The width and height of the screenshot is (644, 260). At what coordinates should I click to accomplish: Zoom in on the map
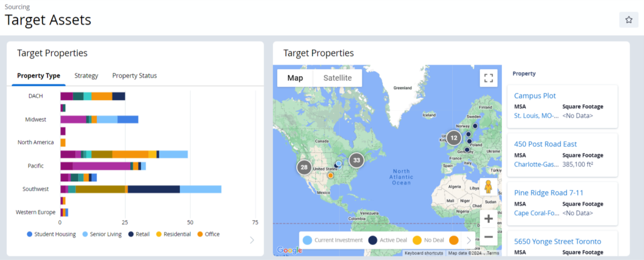click(488, 218)
